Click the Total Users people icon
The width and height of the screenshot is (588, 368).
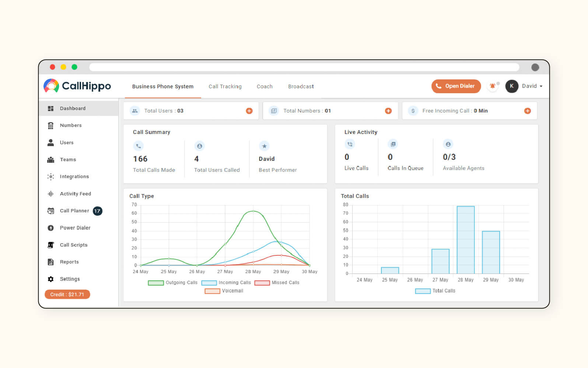pos(135,111)
